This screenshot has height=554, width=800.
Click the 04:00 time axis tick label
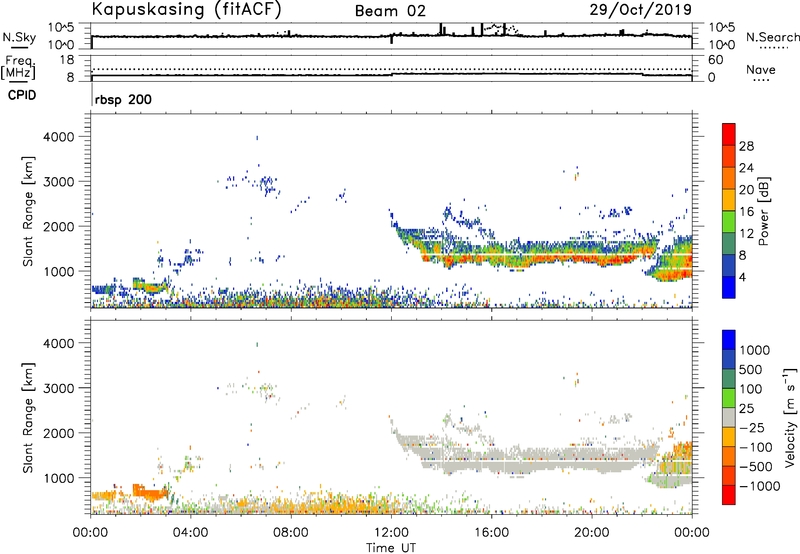191,533
